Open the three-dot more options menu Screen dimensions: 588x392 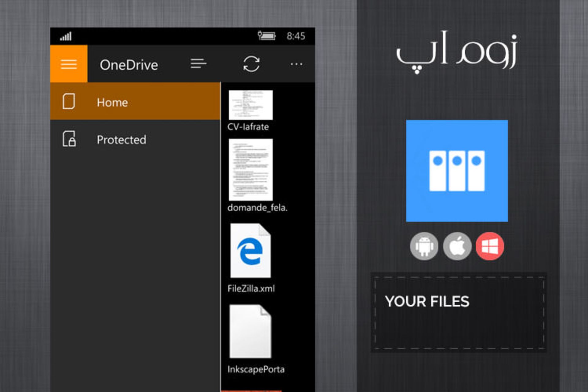coord(296,64)
